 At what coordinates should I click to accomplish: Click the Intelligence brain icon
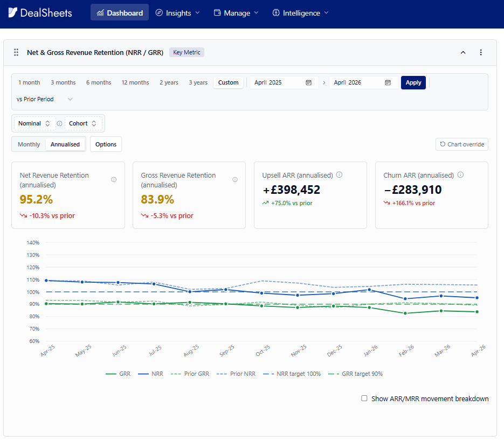click(276, 12)
